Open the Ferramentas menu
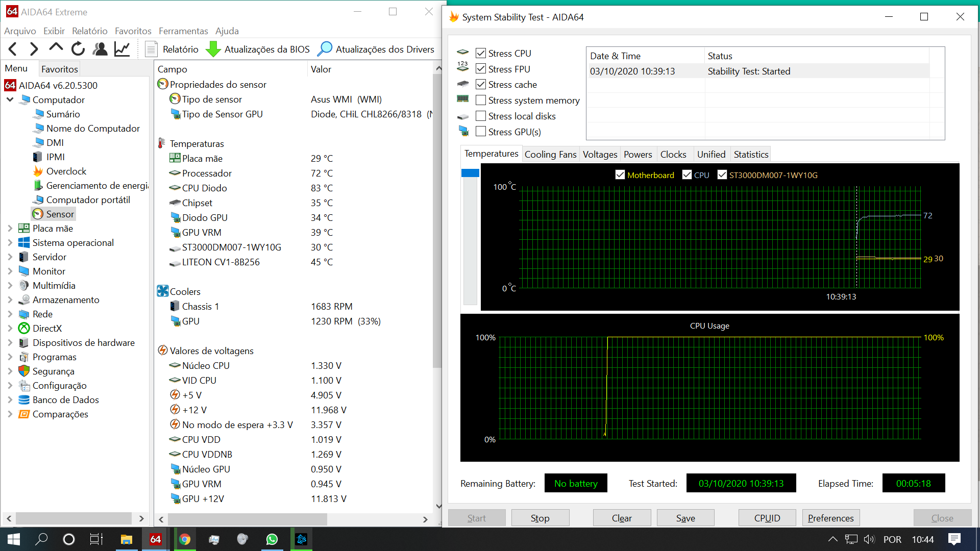This screenshot has height=551, width=980. click(x=183, y=31)
